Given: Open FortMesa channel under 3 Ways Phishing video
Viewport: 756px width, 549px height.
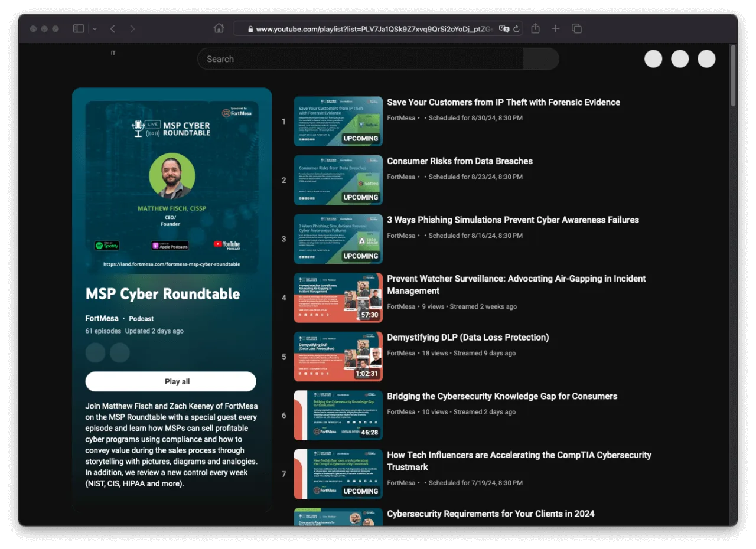Looking at the screenshot, I should tap(401, 236).
